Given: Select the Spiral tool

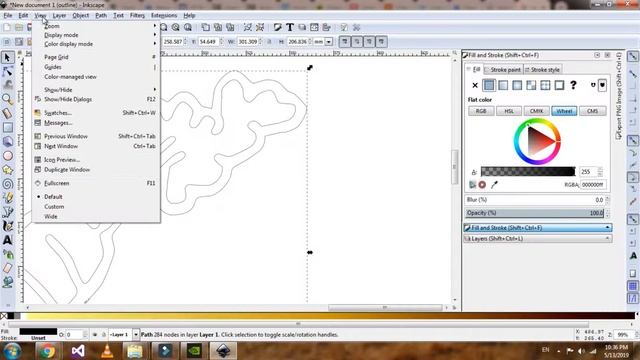Looking at the screenshot, I should point(7,184).
